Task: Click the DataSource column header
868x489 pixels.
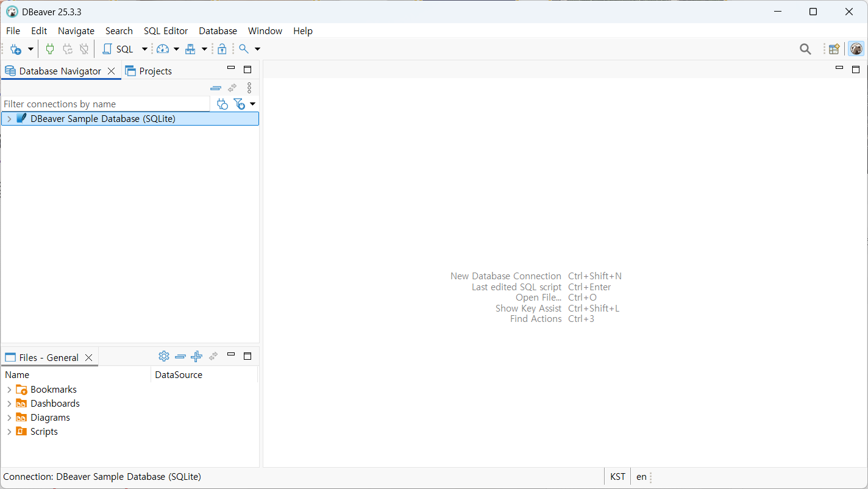Action: pos(204,375)
